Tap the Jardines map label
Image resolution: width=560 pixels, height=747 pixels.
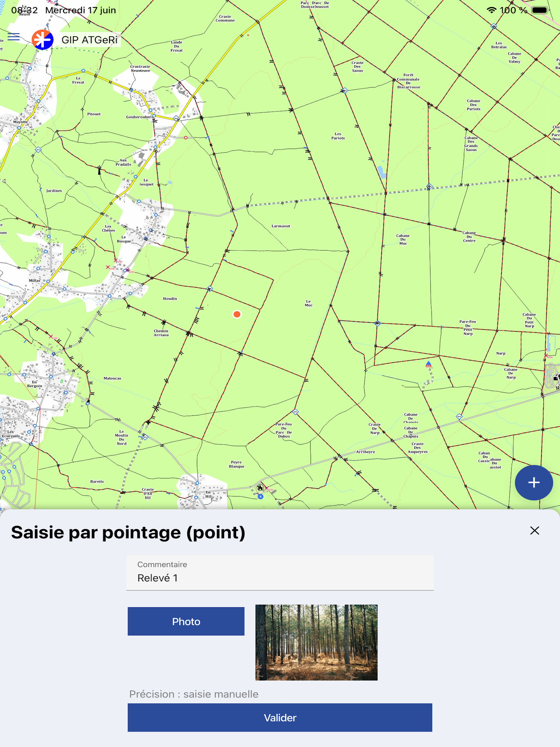coord(54,191)
